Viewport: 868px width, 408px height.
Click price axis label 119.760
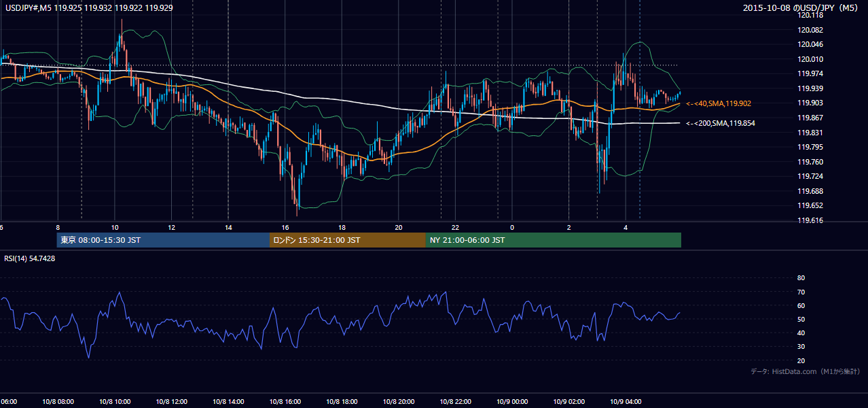point(809,162)
